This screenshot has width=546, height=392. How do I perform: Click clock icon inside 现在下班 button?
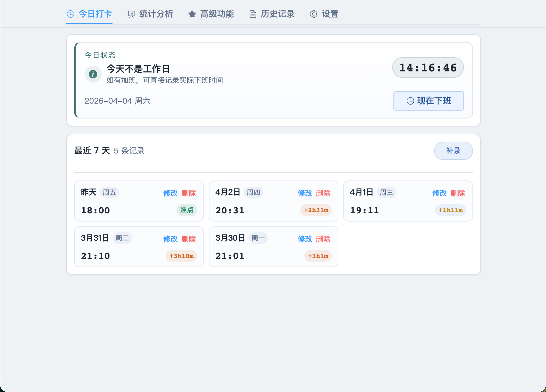click(410, 101)
